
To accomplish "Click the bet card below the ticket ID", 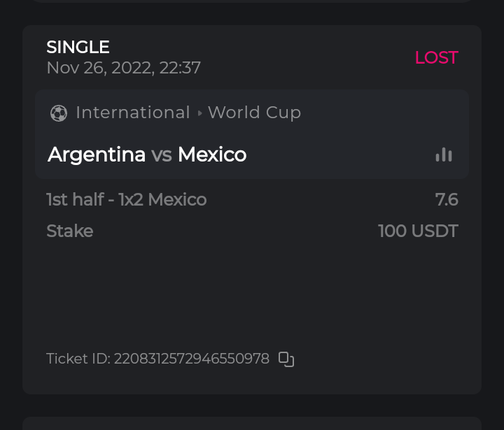I will click(252, 424).
